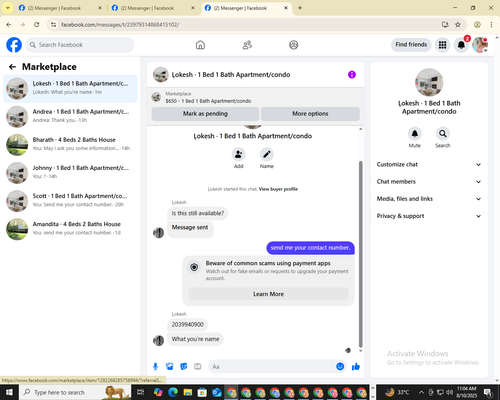Edit chat name pencil icon

(267, 154)
